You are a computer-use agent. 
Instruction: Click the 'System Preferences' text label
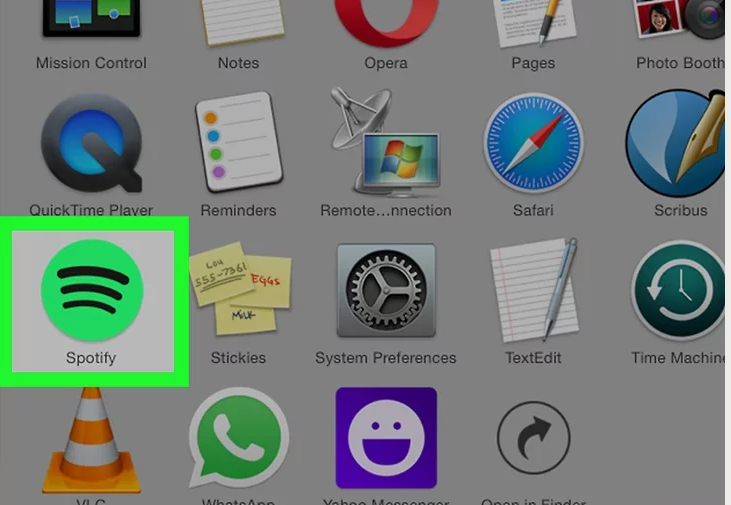(x=385, y=358)
